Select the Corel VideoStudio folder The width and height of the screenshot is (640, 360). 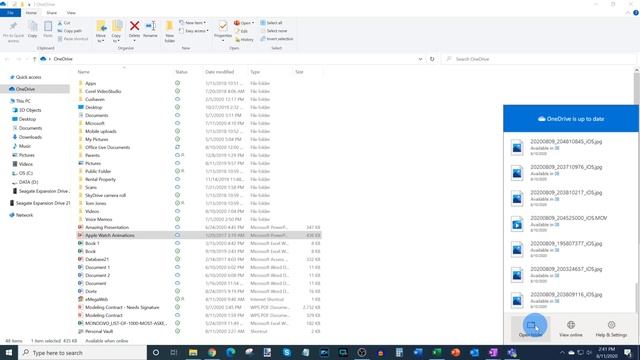(103, 91)
